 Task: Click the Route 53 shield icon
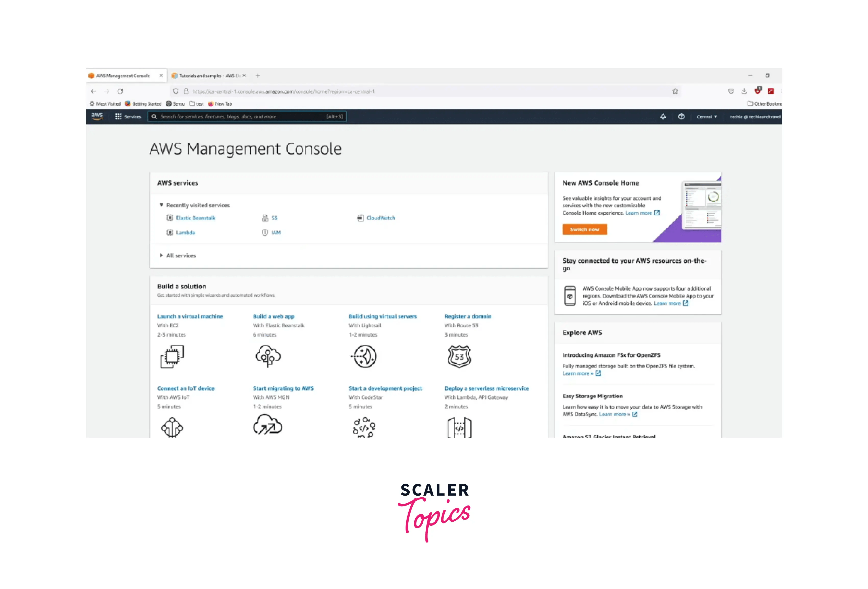click(459, 357)
